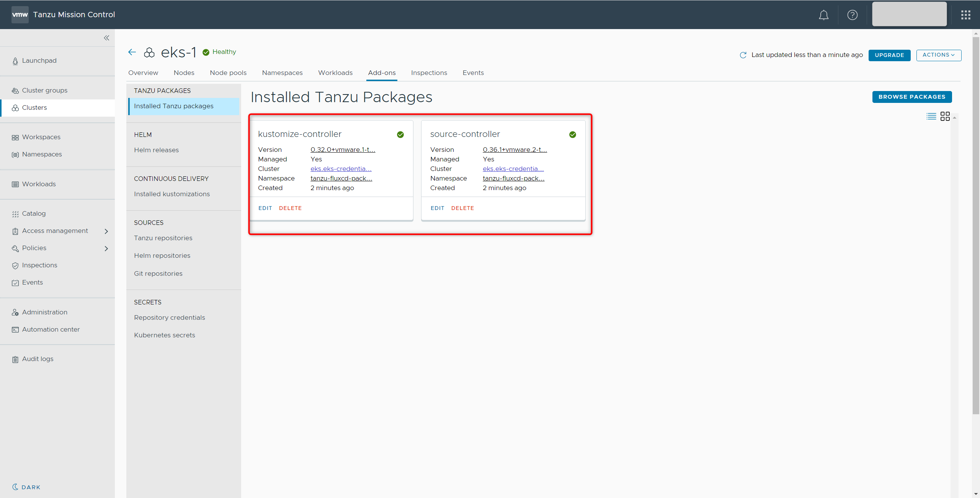Screen dimensions: 980x498
Task: Click the back arrow next to eks-1
Action: pos(132,52)
